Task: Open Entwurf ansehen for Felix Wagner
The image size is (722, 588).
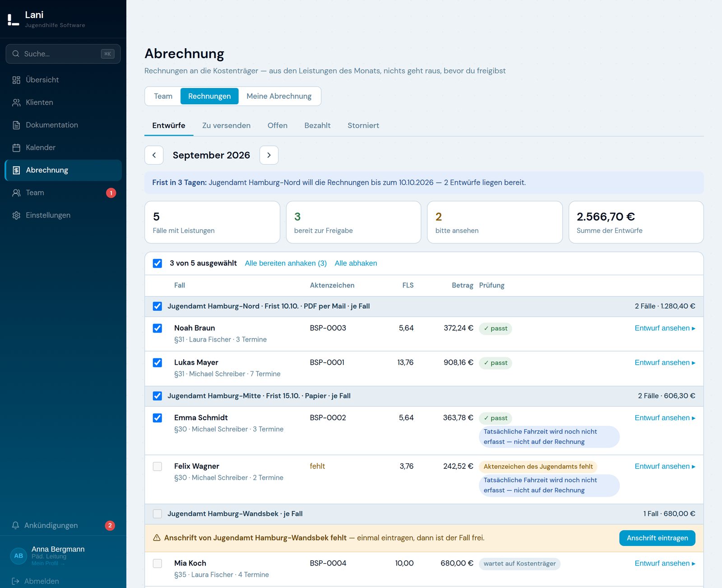Action: pyautogui.click(x=665, y=466)
